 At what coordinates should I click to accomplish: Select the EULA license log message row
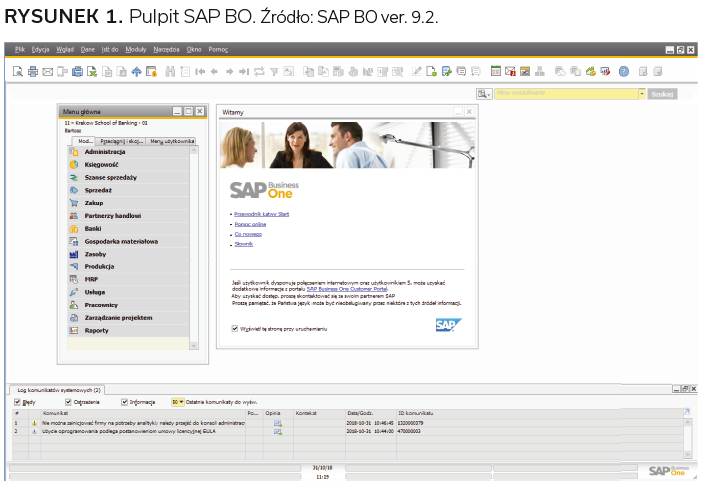click(x=348, y=431)
